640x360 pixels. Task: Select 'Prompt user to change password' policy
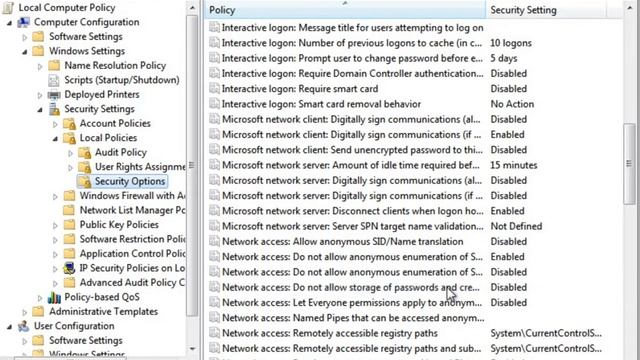click(352, 58)
